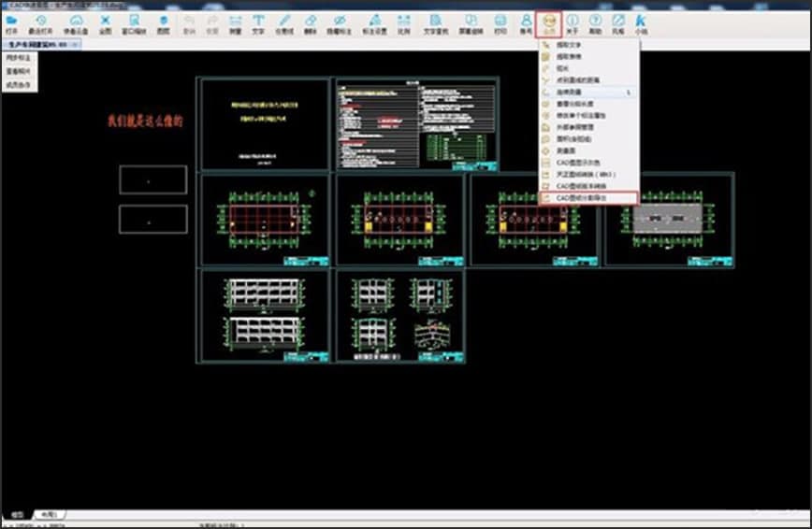Switch to the Model tab at bottom

point(17,514)
